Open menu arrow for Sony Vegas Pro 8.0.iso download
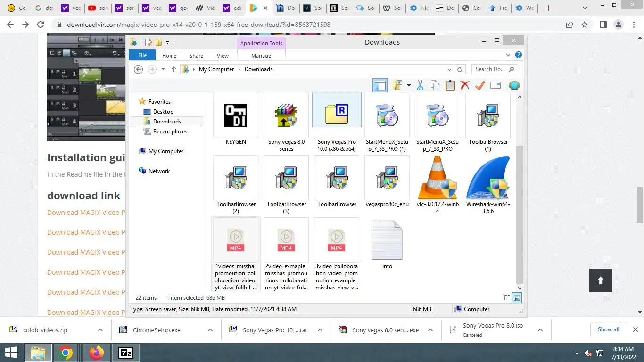Viewport: 644px width, 362px height. pyautogui.click(x=540, y=330)
